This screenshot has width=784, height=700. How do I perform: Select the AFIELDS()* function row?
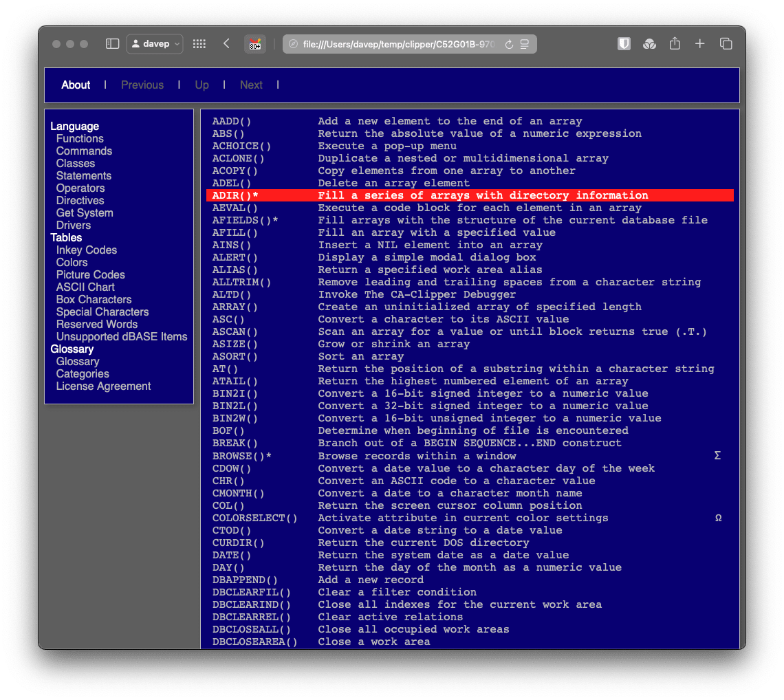pos(470,221)
